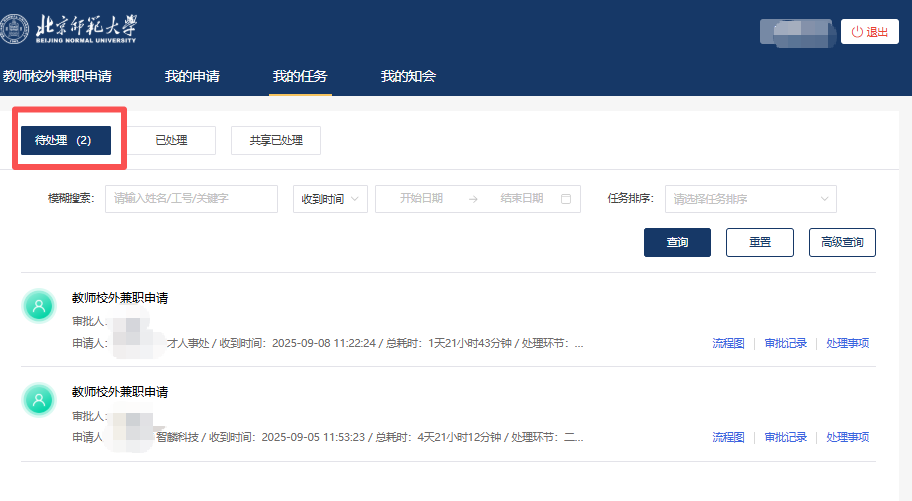This screenshot has height=501, width=912.
Task: Open the 收到时间 dropdown
Action: [330, 199]
